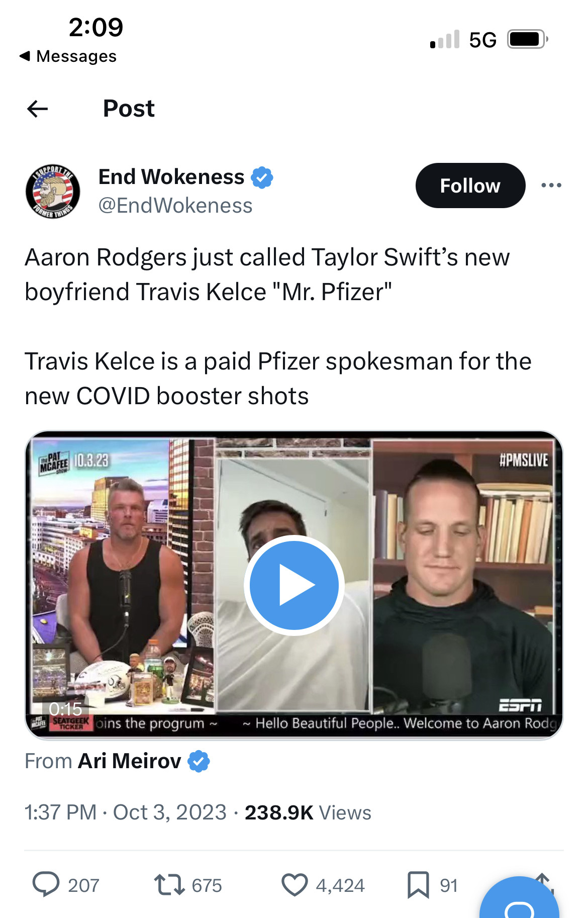The height and width of the screenshot is (918, 588).
Task: Tap the back arrow beside Post
Action: point(37,109)
